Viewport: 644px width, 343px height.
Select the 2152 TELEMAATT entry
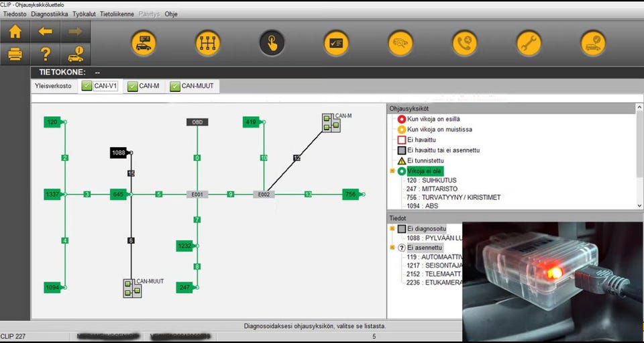pyautogui.click(x=435, y=274)
